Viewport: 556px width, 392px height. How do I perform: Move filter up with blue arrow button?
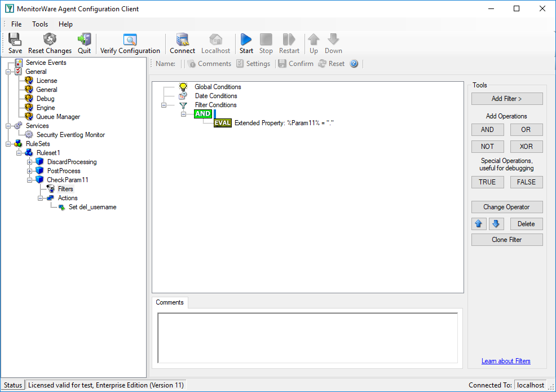click(x=479, y=224)
